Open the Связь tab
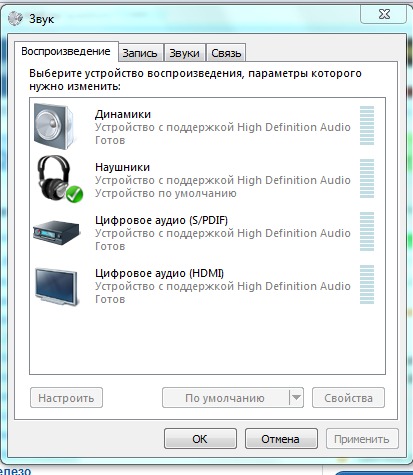 click(226, 53)
